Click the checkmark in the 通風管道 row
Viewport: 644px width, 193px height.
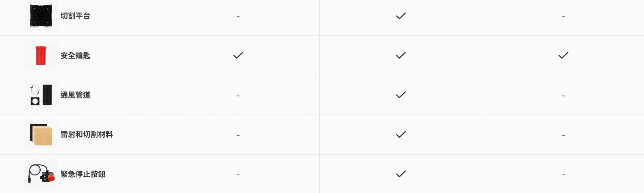[401, 95]
